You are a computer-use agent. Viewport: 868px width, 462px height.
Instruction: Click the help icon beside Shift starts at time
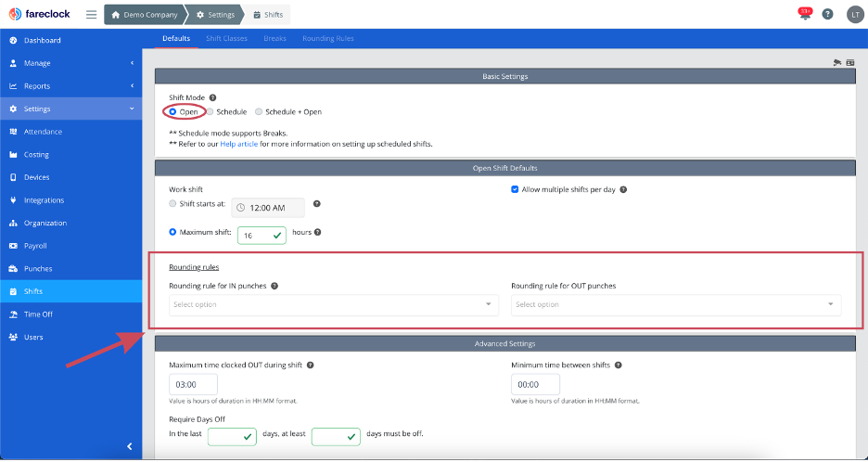pos(316,203)
